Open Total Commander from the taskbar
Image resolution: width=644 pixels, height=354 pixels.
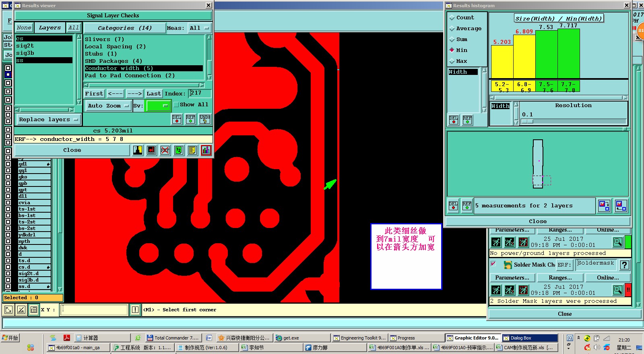[x=172, y=338]
